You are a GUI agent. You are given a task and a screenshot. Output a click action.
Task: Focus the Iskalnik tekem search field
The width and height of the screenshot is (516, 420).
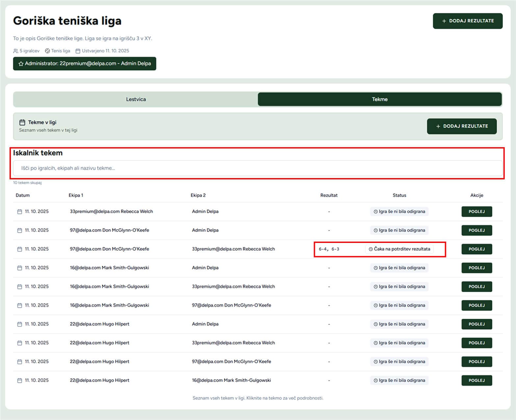258,168
